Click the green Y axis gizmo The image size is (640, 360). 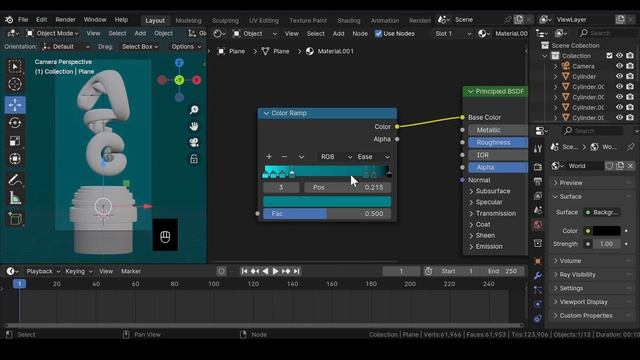point(179,80)
